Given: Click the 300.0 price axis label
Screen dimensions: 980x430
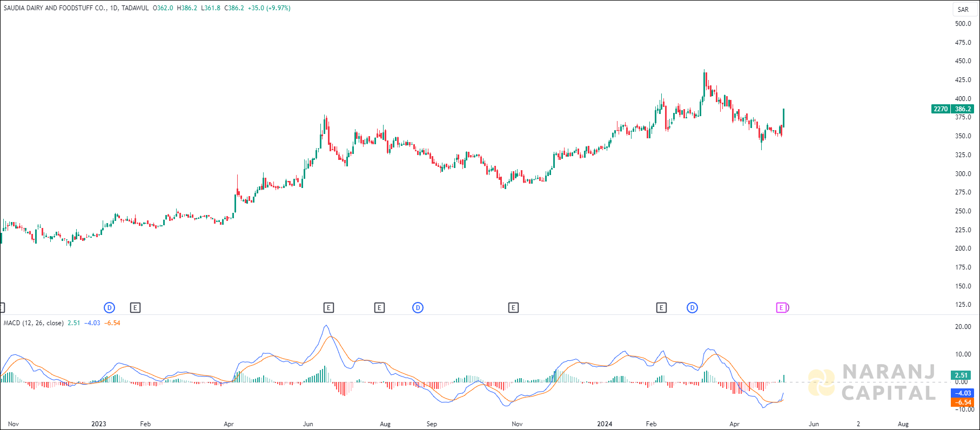Looking at the screenshot, I should pos(963,174).
